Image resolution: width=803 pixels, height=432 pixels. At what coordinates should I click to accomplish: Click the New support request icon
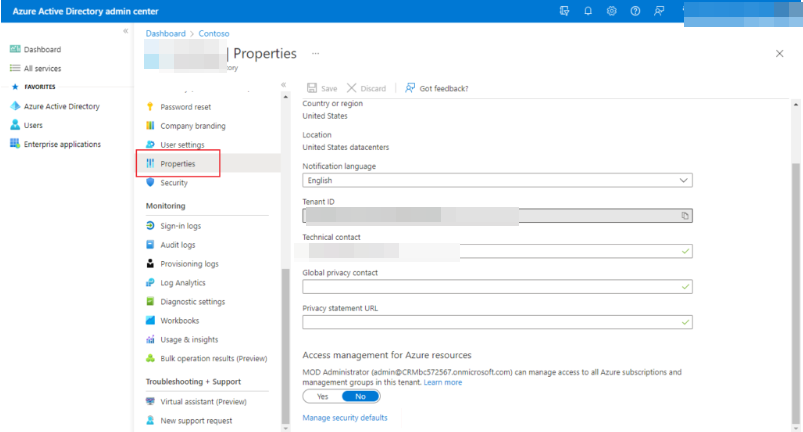click(150, 420)
